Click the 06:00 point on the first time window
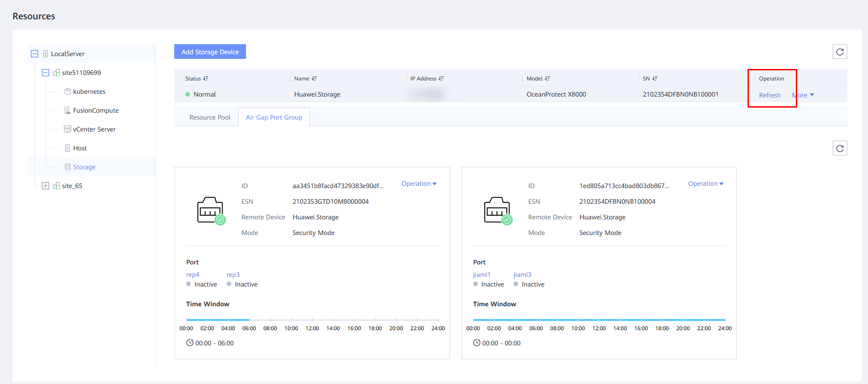The height and width of the screenshot is (384, 868). point(249,320)
